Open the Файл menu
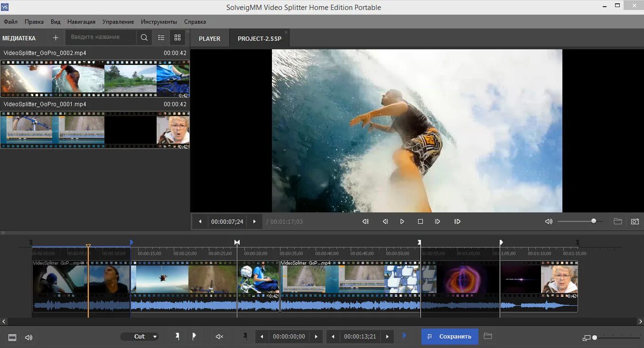The image size is (644, 348). 10,22
